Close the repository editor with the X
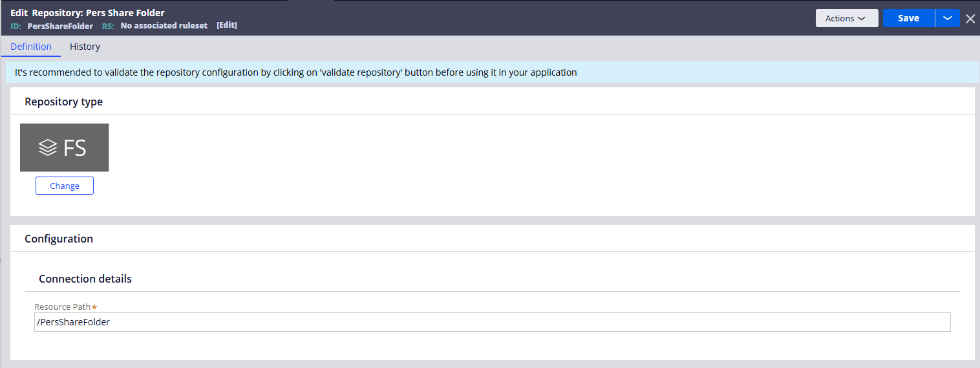 point(970,19)
